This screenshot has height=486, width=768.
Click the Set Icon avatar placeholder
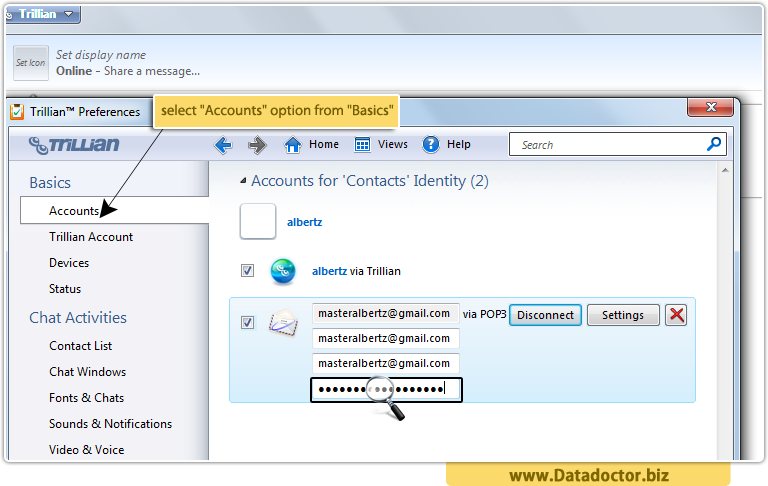point(30,63)
